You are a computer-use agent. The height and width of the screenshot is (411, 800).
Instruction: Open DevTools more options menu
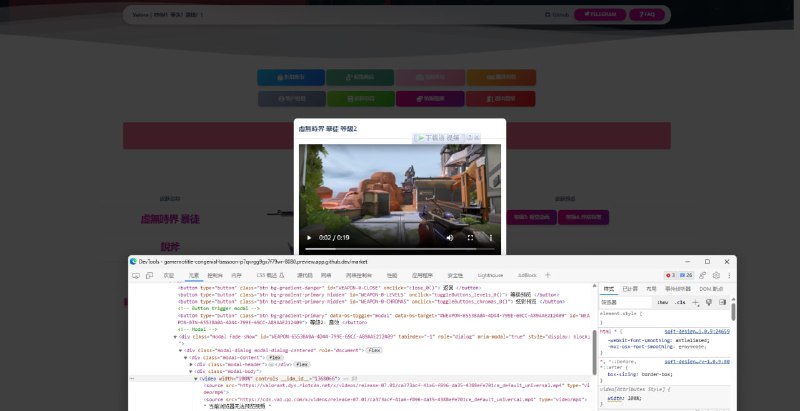point(729,275)
